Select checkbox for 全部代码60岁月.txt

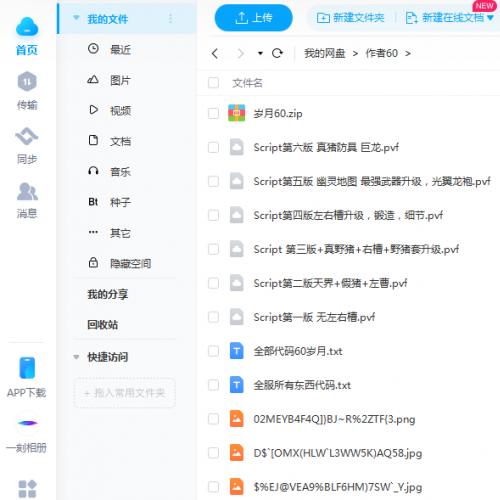coord(213,351)
